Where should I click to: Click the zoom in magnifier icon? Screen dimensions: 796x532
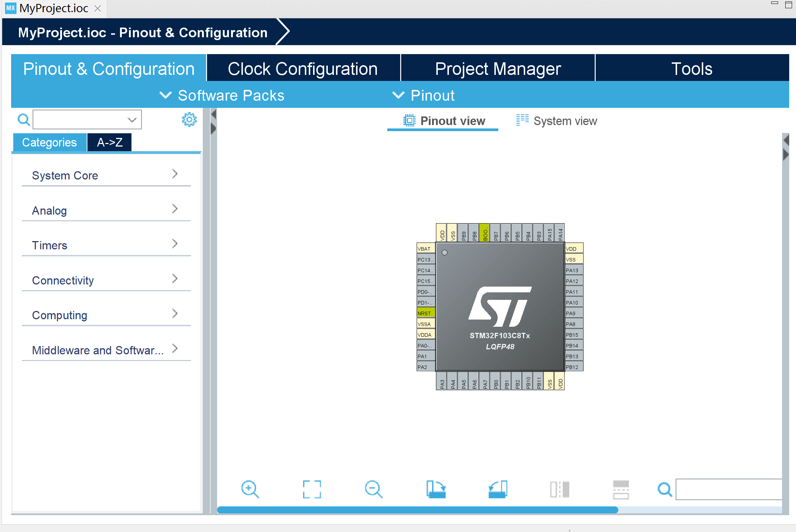250,489
